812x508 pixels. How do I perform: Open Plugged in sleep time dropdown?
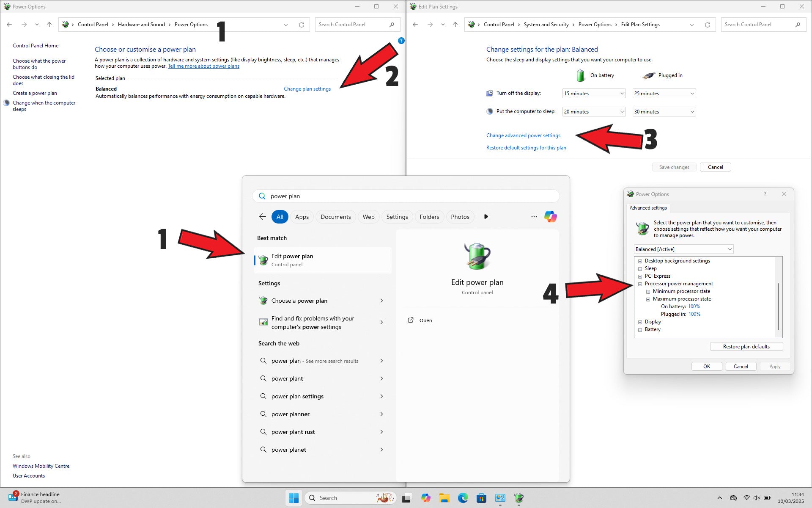(x=664, y=112)
